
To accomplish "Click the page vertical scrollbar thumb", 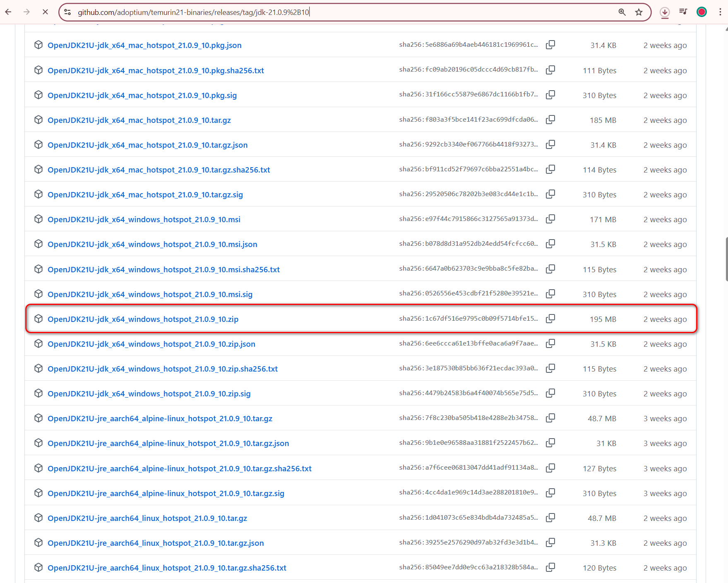I will [726, 259].
